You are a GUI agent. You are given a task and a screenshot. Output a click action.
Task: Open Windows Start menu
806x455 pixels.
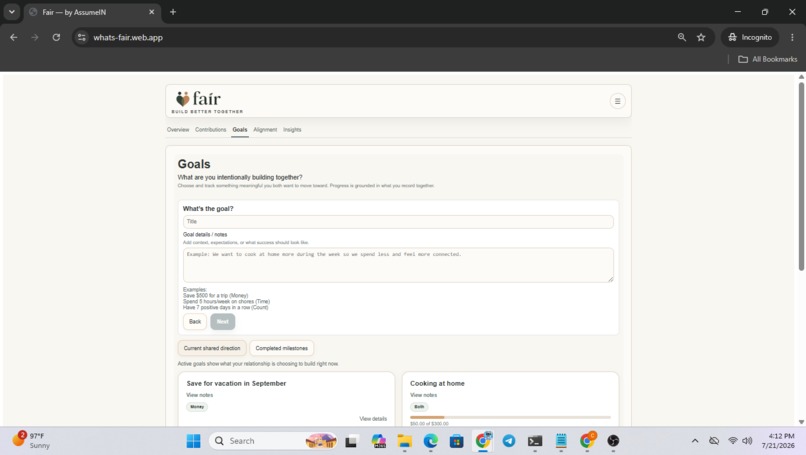point(194,441)
